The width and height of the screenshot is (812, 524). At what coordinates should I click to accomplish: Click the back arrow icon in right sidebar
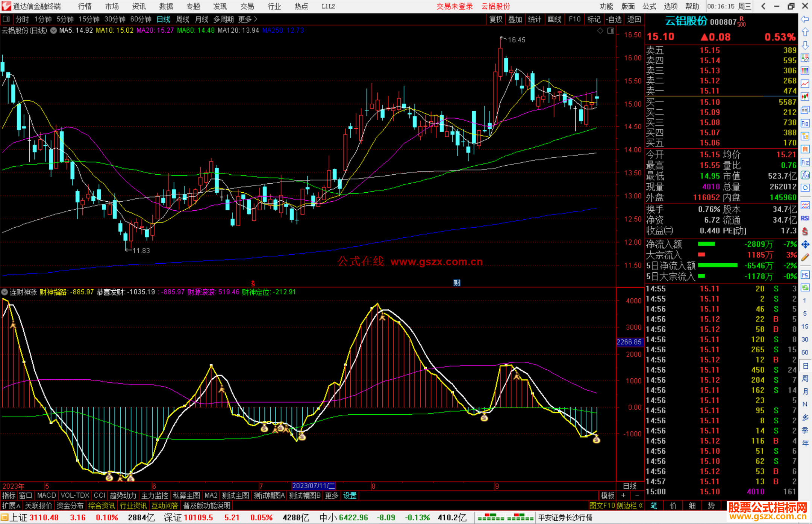pyautogui.click(x=805, y=19)
